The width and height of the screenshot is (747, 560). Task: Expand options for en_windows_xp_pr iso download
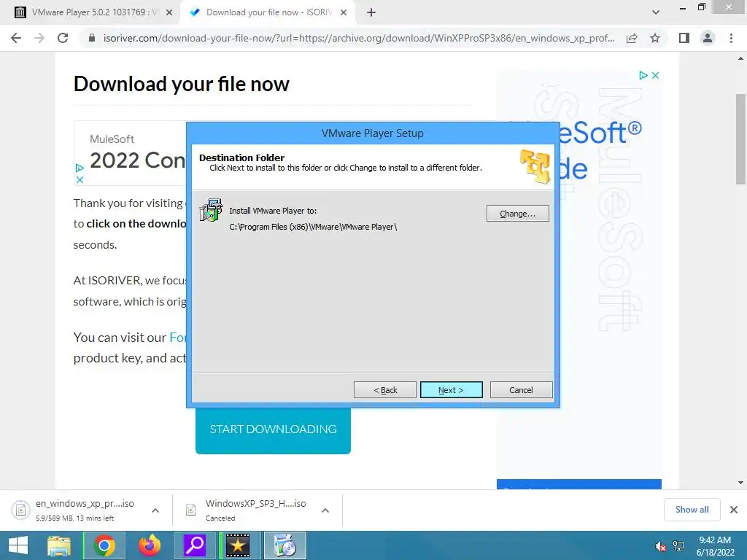point(155,510)
